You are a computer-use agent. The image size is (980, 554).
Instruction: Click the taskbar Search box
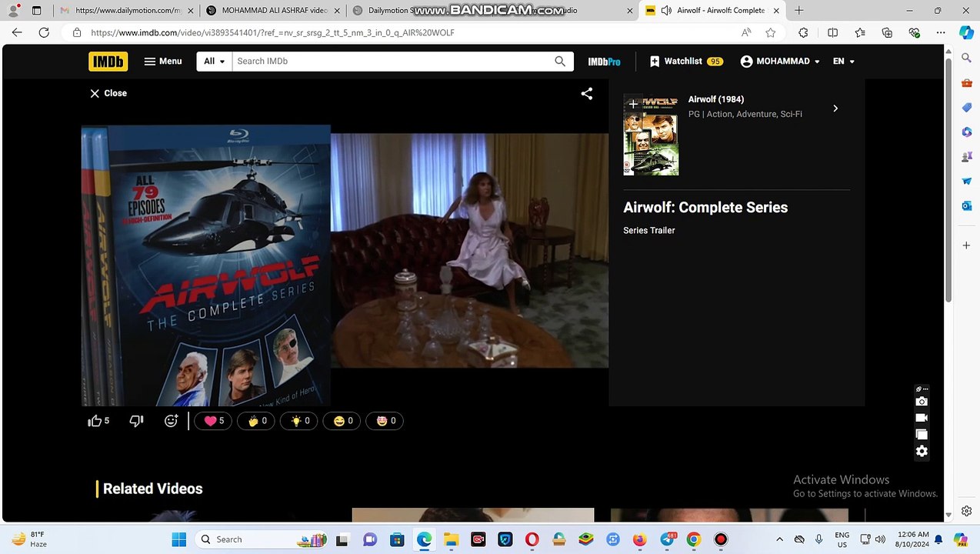click(x=263, y=539)
